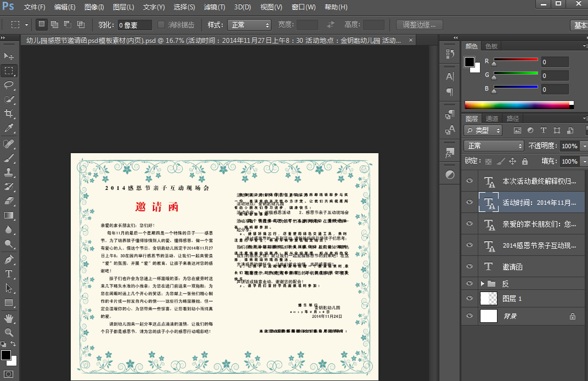The height and width of the screenshot is (381, 588).
Task: Select the Horizontal Type tool
Action: point(9,273)
